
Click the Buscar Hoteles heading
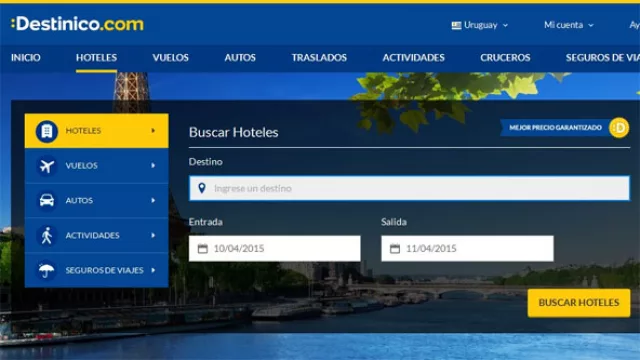pos(233,132)
